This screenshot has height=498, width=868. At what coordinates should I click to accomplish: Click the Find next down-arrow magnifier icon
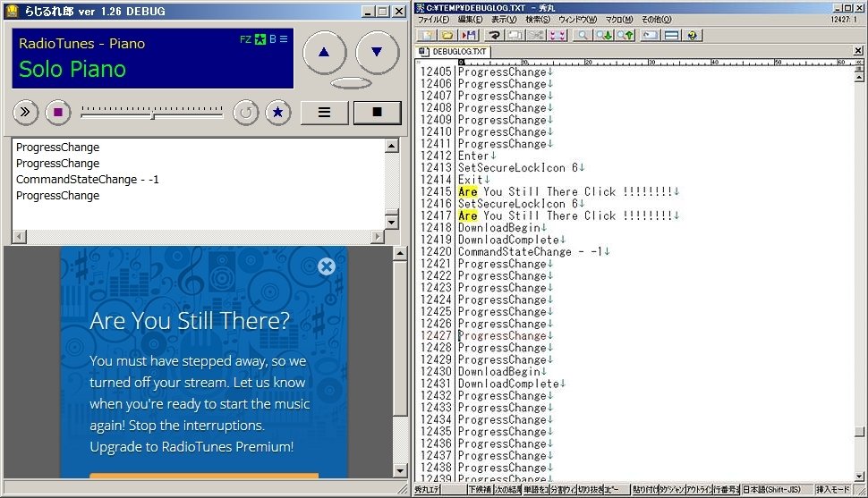coord(603,36)
